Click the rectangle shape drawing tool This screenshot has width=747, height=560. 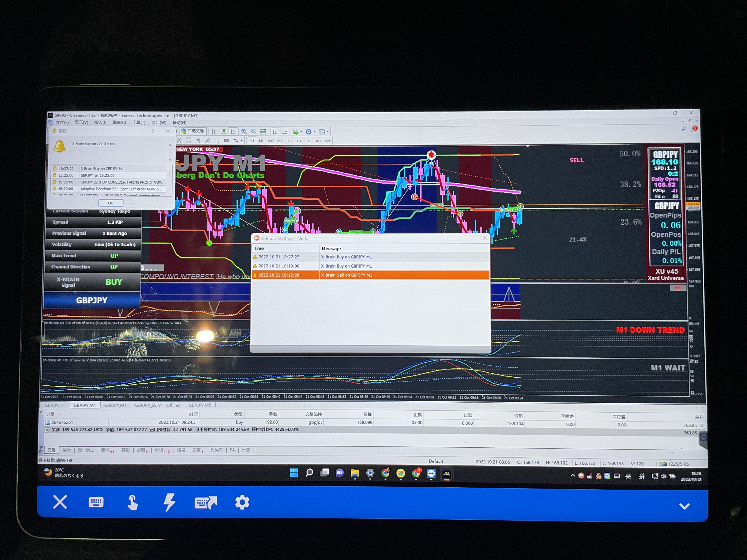click(x=227, y=140)
